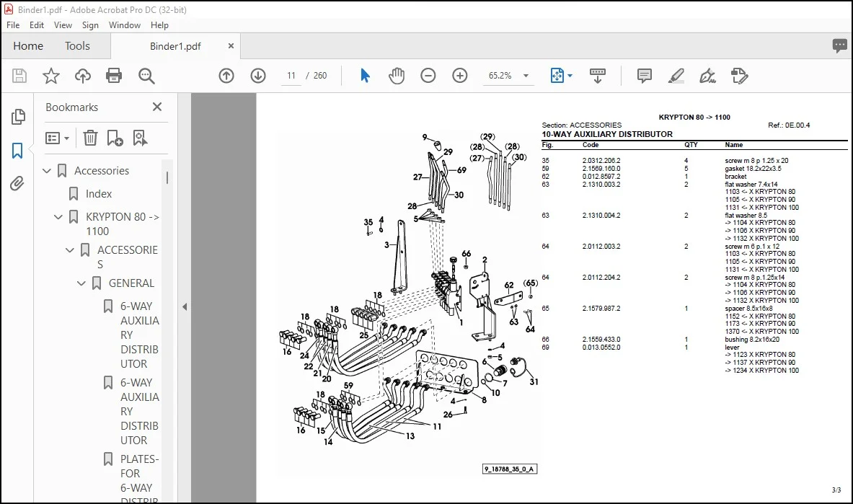Collapse the GENERAL bookmark
Screen dimensions: 853x504
point(81,283)
